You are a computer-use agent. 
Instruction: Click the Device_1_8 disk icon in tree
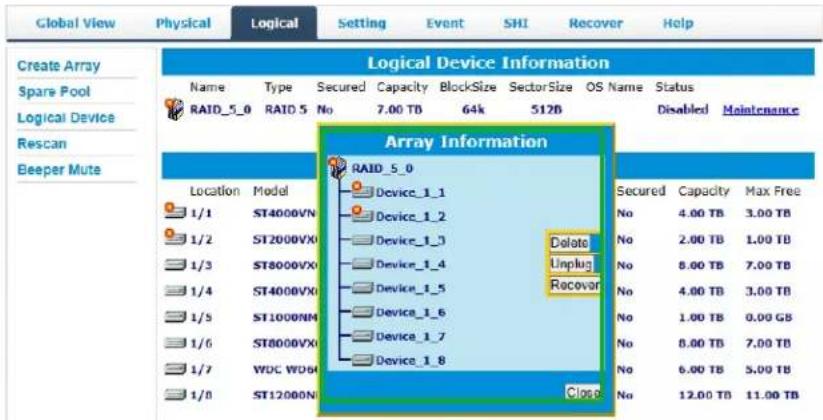coord(362,360)
